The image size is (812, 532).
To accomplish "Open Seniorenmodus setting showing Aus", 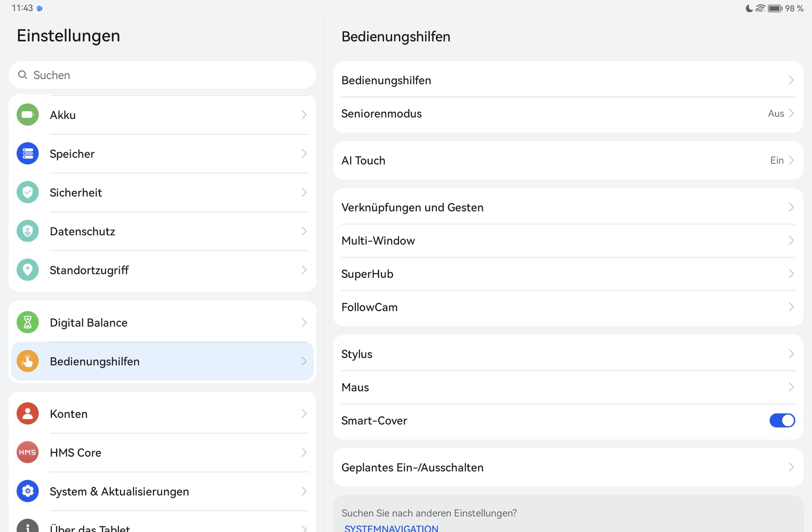I will (x=568, y=113).
